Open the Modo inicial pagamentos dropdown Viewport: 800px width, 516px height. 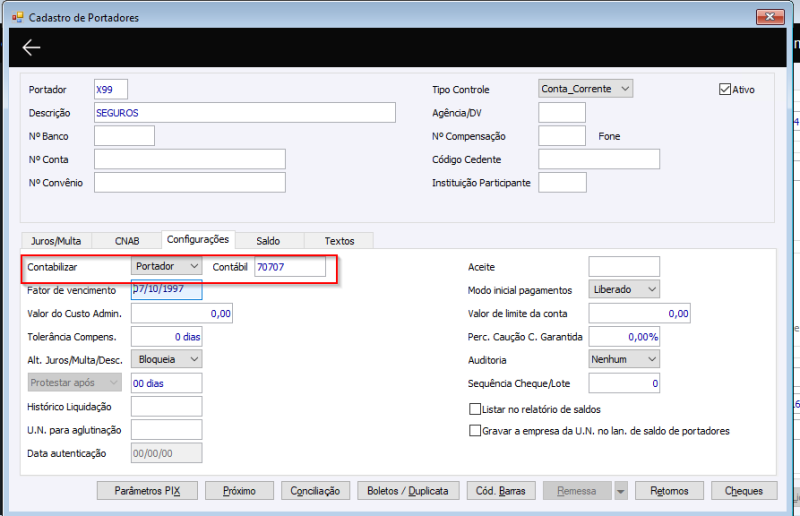point(624,289)
